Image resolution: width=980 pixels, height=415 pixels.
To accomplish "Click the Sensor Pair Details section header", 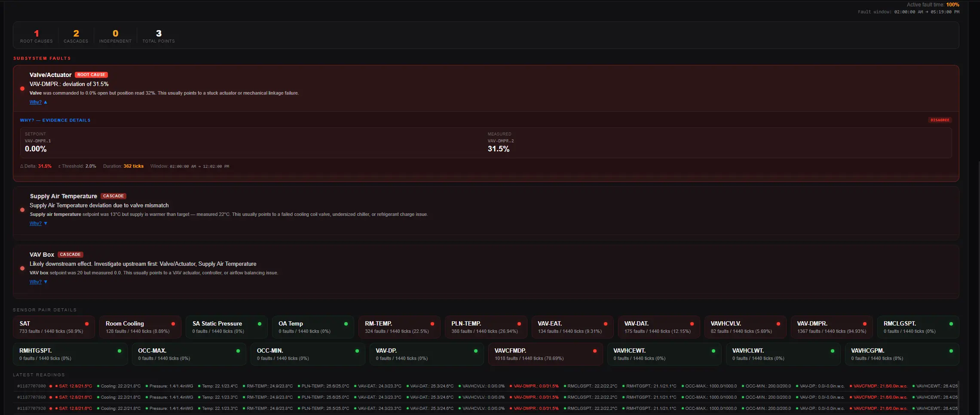I will (x=45, y=310).
